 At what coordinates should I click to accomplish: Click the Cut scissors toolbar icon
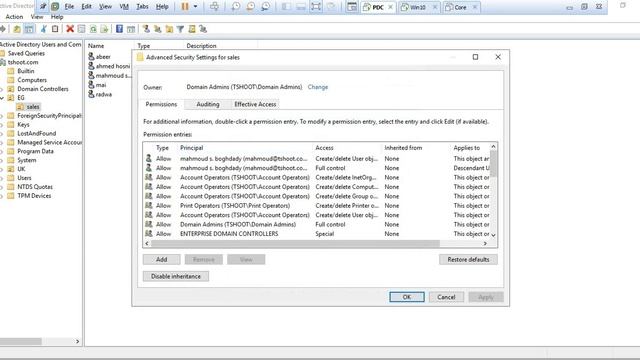[x=44, y=29]
